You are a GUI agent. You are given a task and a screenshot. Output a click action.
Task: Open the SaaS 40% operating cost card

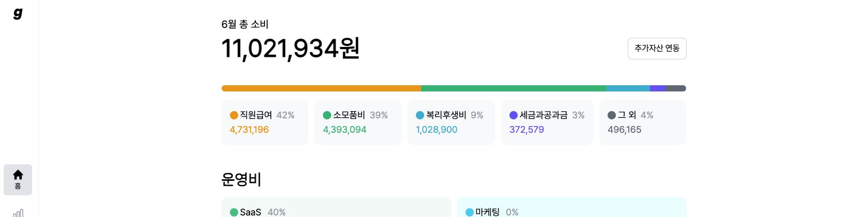tap(336, 207)
